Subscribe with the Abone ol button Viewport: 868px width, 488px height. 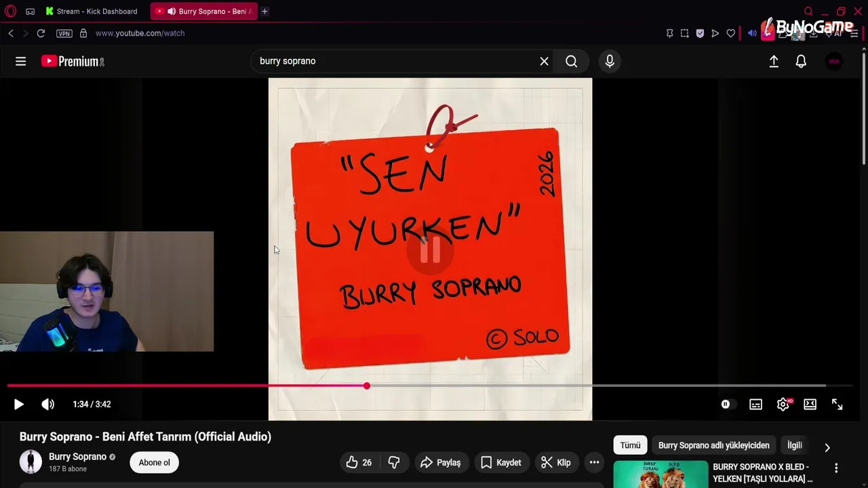[155, 463]
